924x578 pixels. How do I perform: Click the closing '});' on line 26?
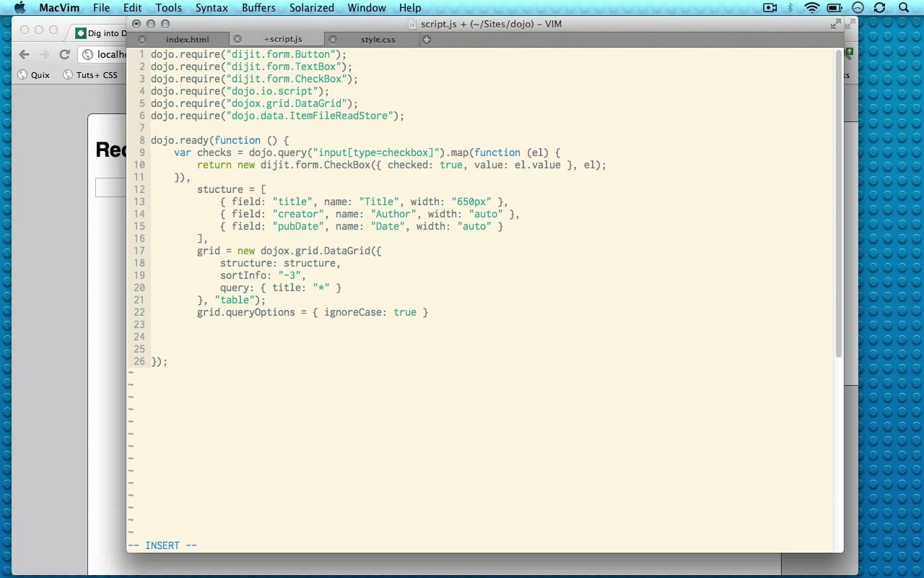tap(159, 361)
